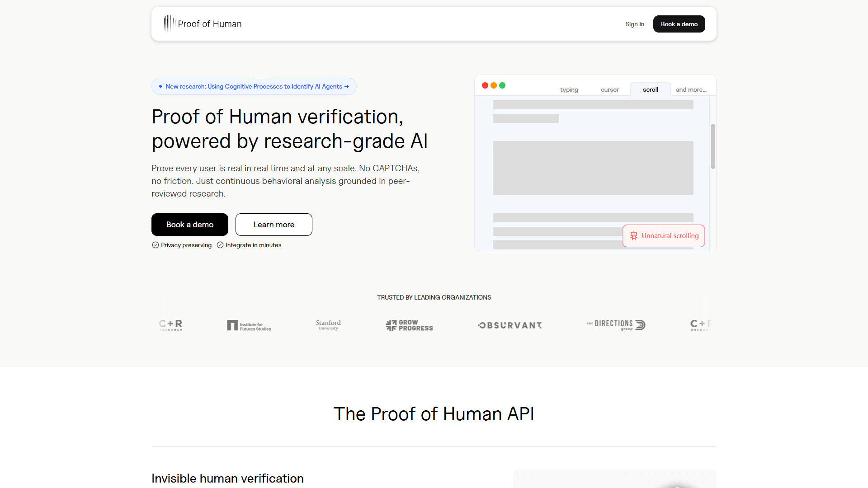Click the hero Book a demo button
The width and height of the screenshot is (868, 488).
190,225
